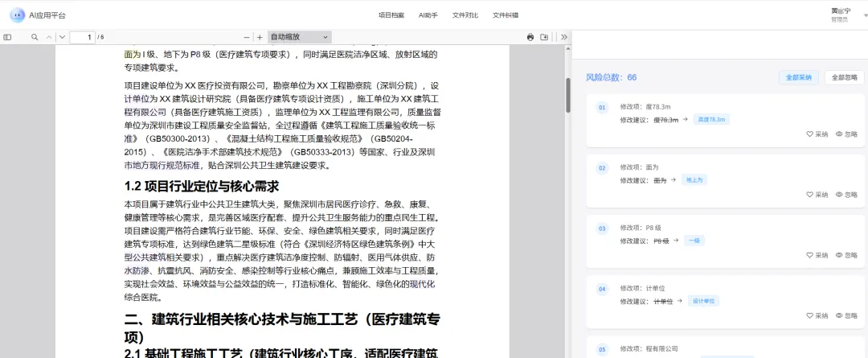Image resolution: width=868 pixels, height=358 pixels.
Task: Select the 03 risk item badge
Action: (x=602, y=228)
